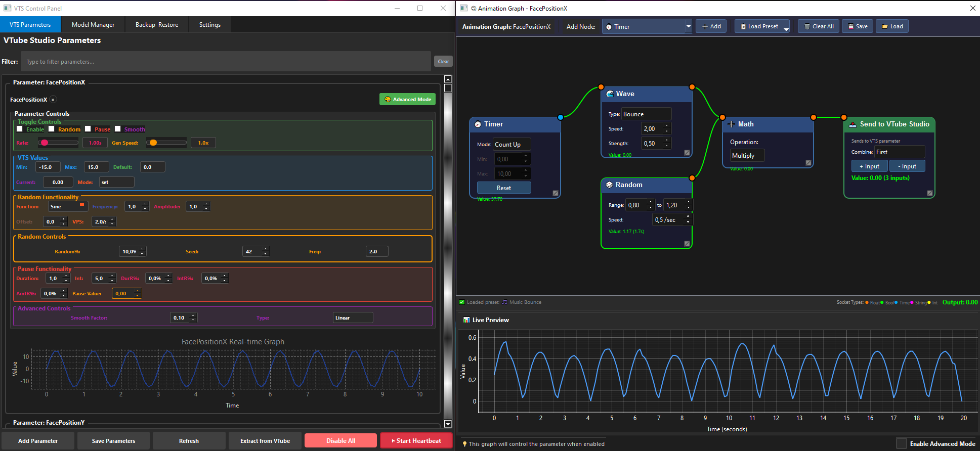This screenshot has width=980, height=451.
Task: Click the Disable All button
Action: click(340, 441)
